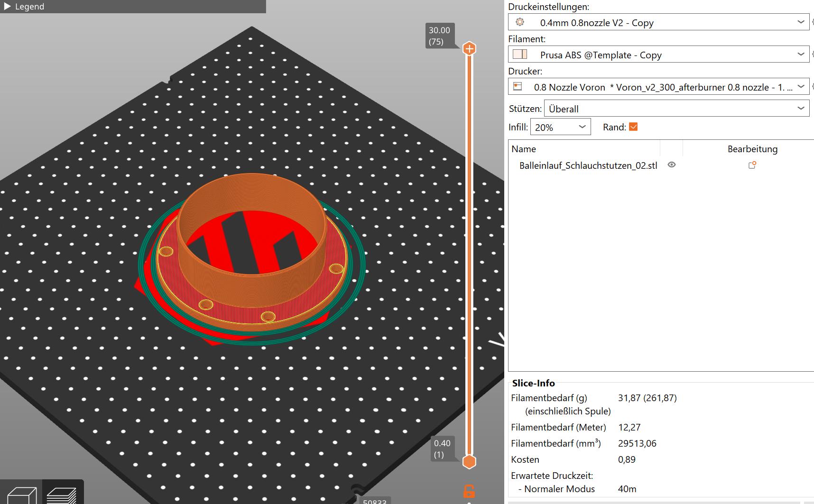
Task: Click the filament volume value 29513,06
Action: pos(637,443)
